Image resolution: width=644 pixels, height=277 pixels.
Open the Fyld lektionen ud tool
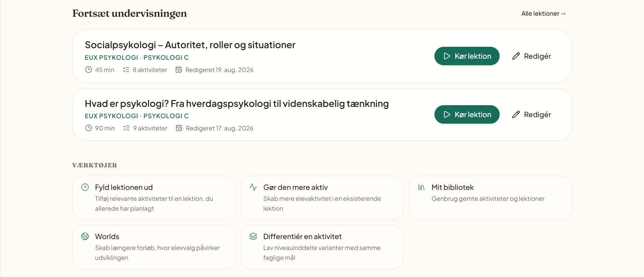click(154, 198)
